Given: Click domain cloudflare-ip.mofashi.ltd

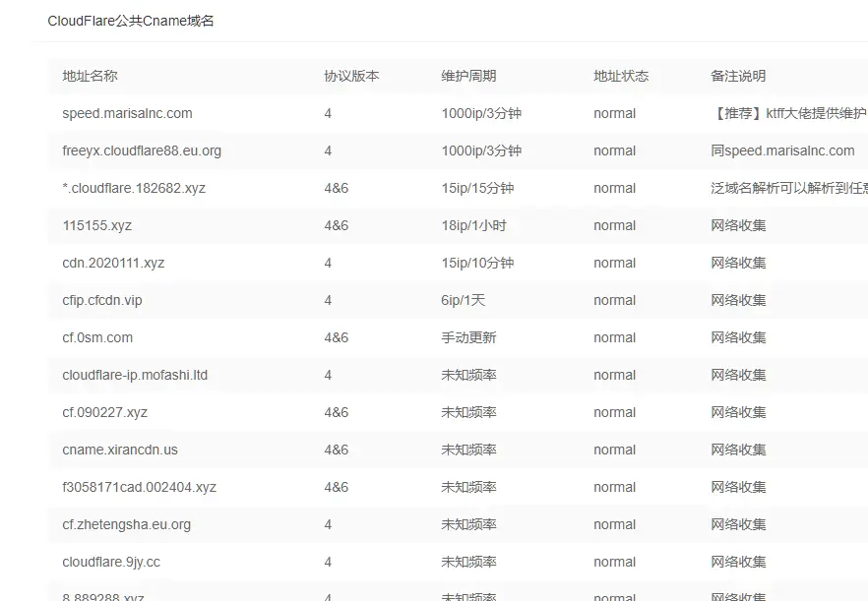Looking at the screenshot, I should click(135, 375).
